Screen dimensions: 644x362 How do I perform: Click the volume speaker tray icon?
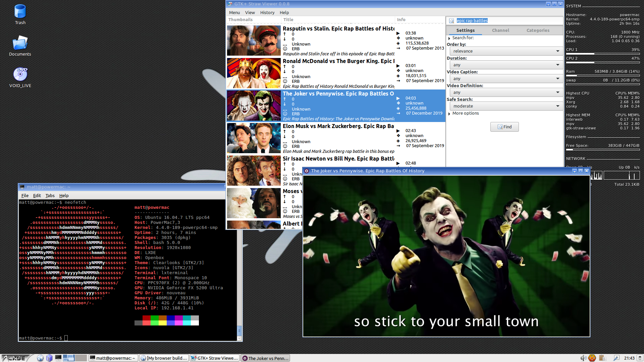point(583,358)
